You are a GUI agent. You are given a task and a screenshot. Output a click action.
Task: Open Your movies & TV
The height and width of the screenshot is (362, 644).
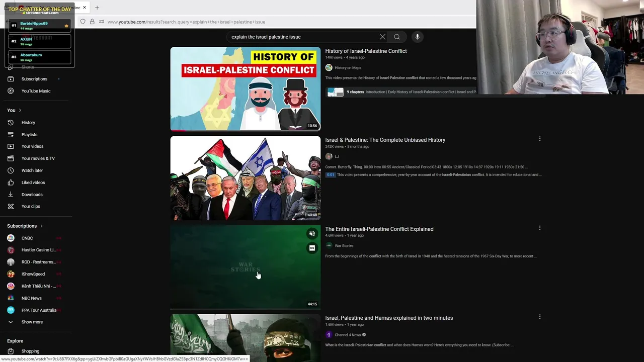tap(38, 158)
